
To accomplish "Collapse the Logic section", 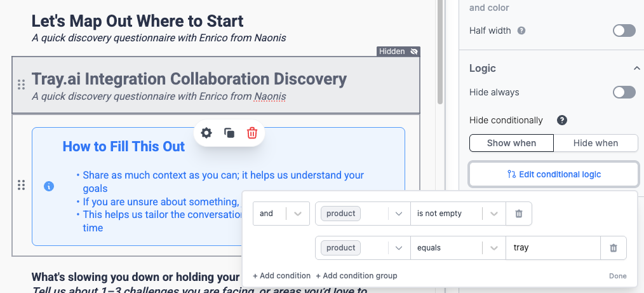I will pos(636,69).
